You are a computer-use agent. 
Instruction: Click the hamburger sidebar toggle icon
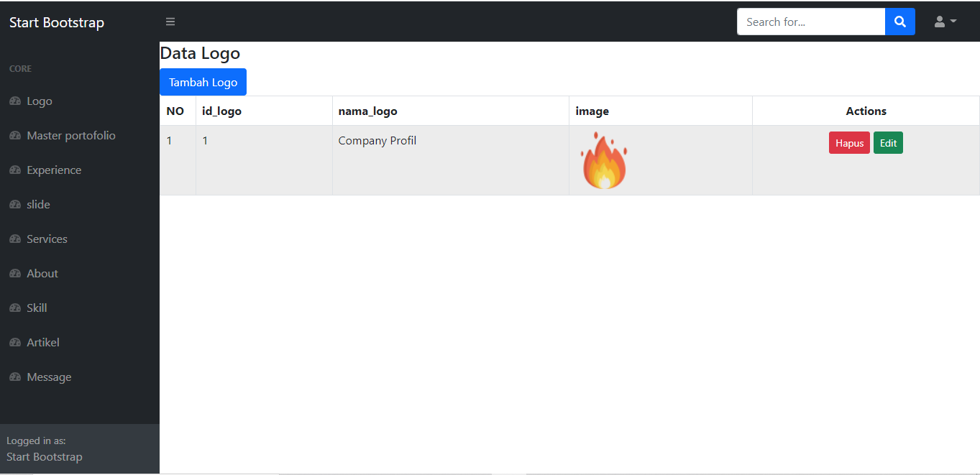pos(170,22)
